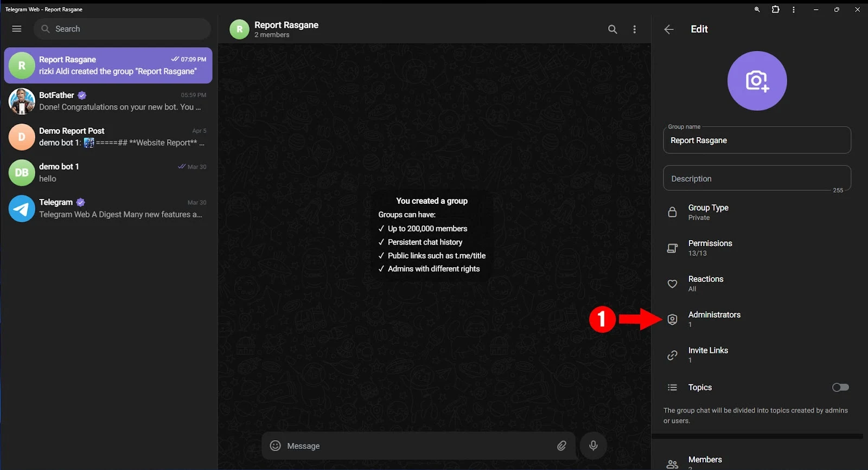This screenshot has height=470, width=868.
Task: Click the Message text input
Action: click(x=418, y=446)
